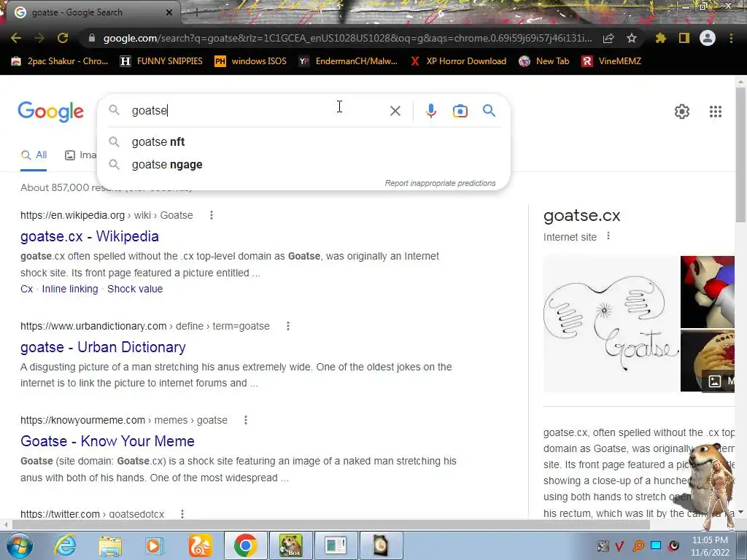Open options for Wikipedia result
The width and height of the screenshot is (747, 560).
(x=212, y=215)
